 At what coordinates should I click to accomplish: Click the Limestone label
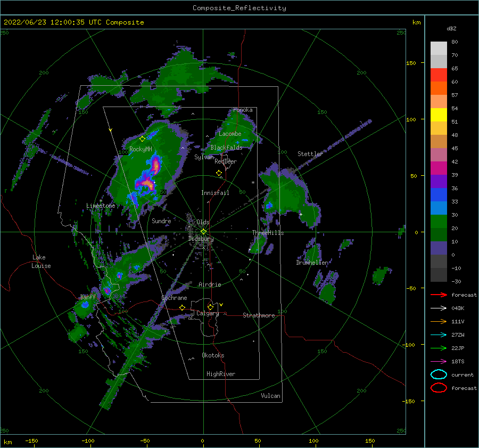(x=101, y=206)
